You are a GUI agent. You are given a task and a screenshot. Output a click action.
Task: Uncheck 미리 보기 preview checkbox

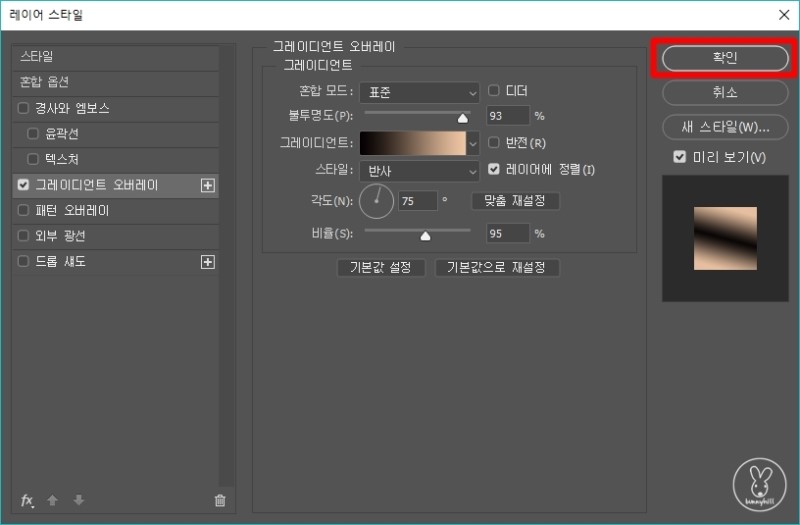680,158
